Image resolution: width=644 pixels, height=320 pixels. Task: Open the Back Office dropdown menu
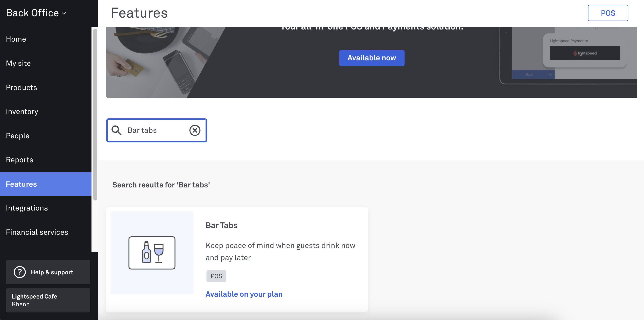[x=36, y=13]
